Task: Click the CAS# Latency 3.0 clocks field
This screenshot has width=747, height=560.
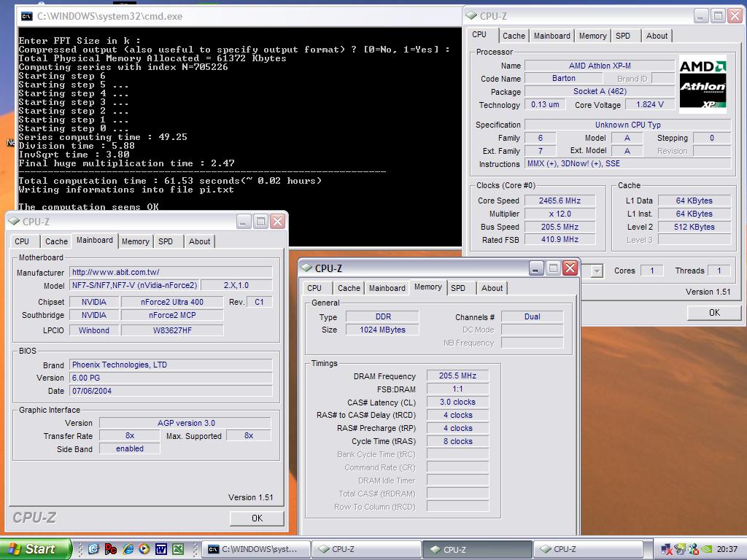Action: pos(457,402)
